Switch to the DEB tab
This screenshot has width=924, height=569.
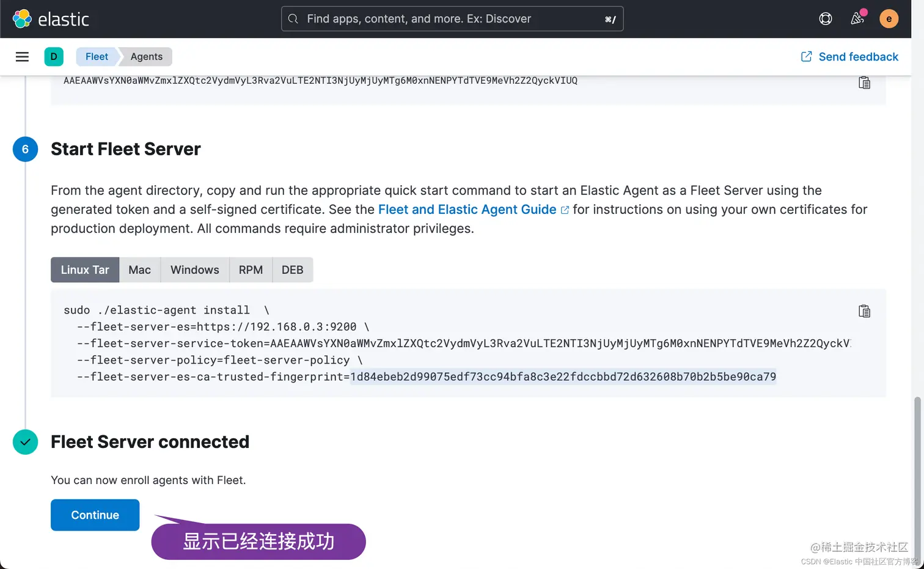point(293,270)
